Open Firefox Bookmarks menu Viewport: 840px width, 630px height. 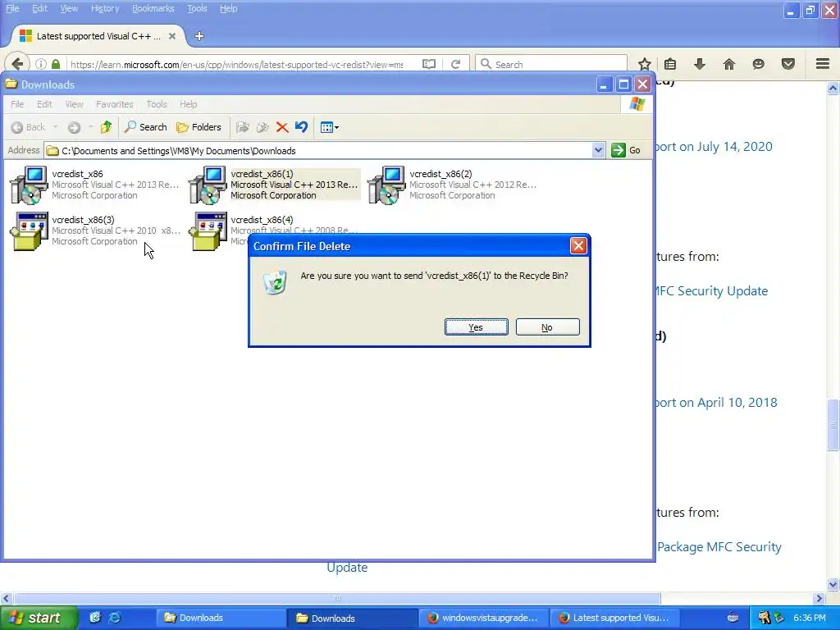tap(153, 8)
